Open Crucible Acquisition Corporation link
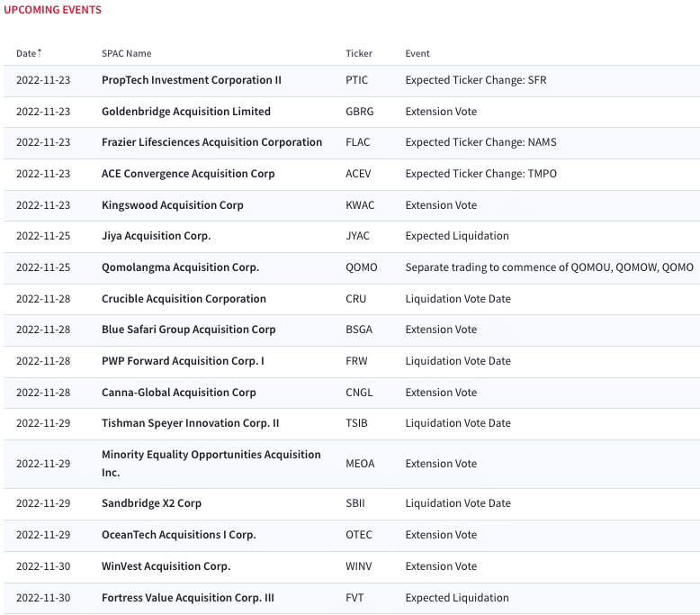 [184, 299]
